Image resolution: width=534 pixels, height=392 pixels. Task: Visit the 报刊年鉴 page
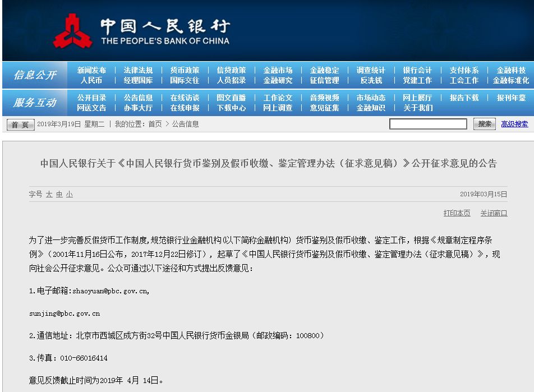click(x=511, y=98)
